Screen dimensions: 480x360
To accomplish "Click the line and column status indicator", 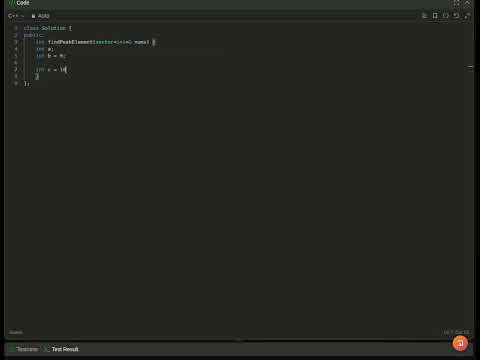I will (x=456, y=332).
